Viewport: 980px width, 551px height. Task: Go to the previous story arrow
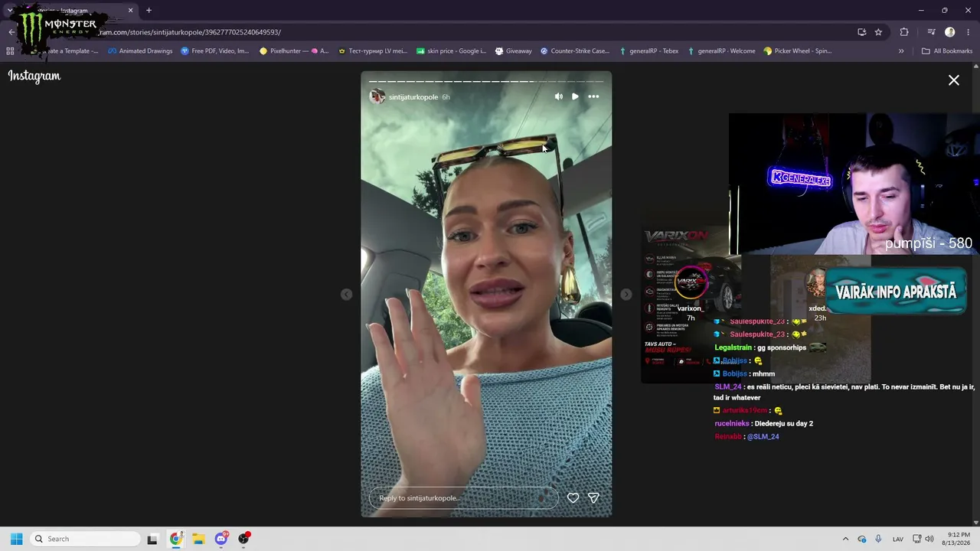click(346, 295)
